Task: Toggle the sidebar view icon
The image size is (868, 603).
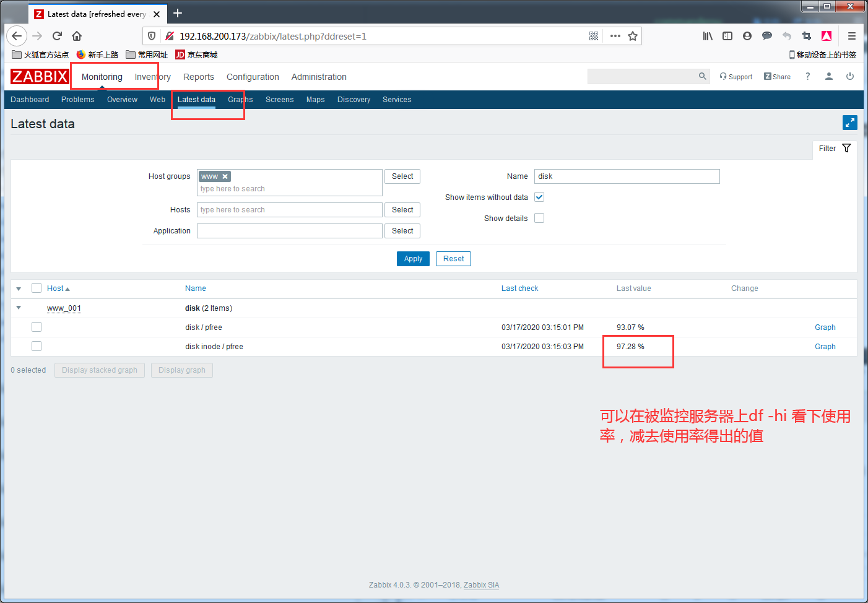Action: 727,36
